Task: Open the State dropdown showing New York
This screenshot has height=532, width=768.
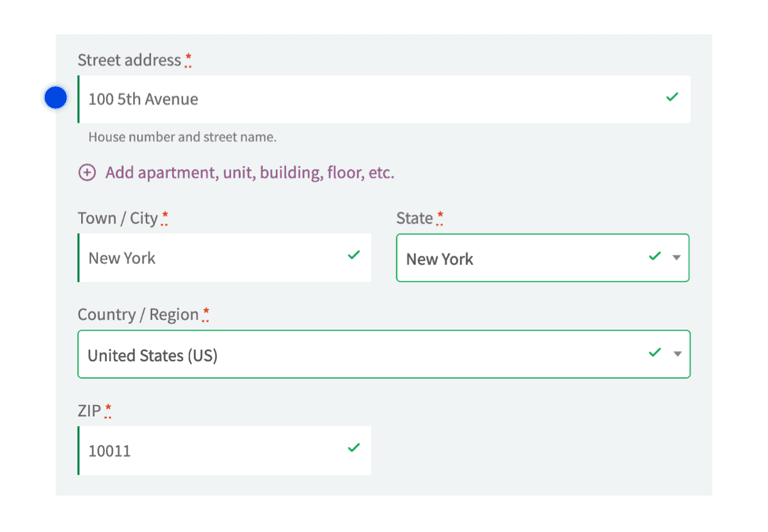Action: point(543,258)
